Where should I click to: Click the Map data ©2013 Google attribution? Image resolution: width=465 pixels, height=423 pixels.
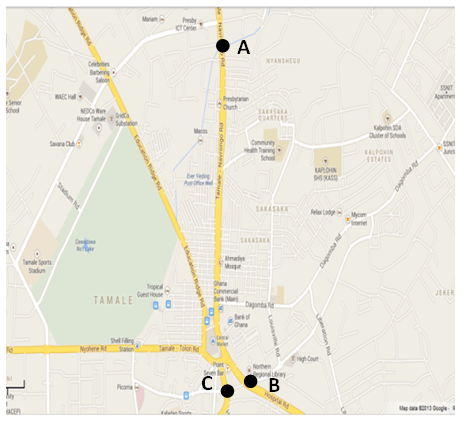pos(423,408)
